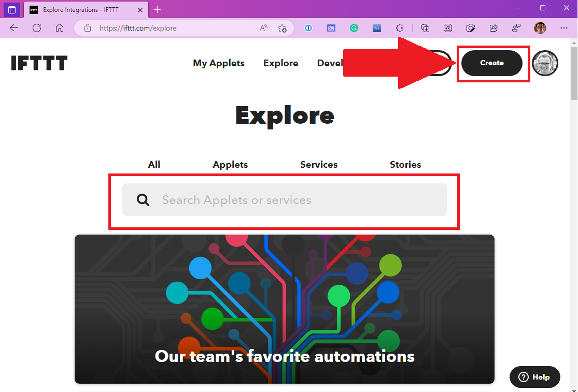Viewport: 578px width, 392px height.
Task: Open the Grammarly extension icon
Action: (x=354, y=28)
